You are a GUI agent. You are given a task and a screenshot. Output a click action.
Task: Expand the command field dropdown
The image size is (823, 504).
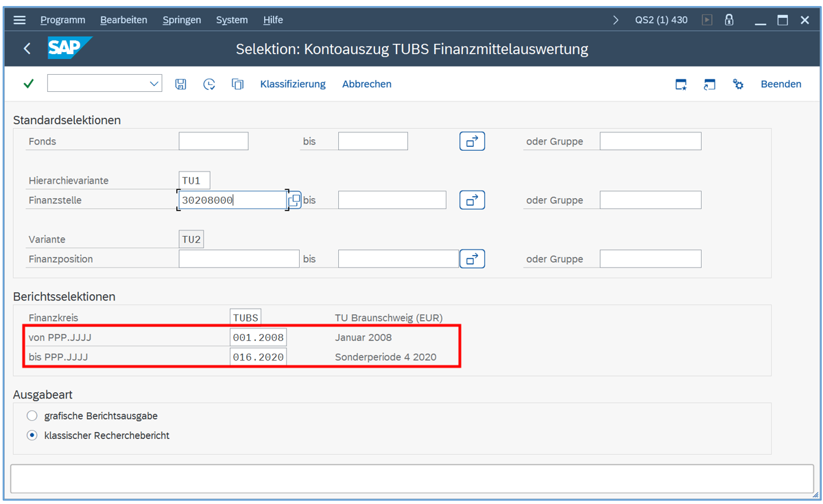click(154, 84)
